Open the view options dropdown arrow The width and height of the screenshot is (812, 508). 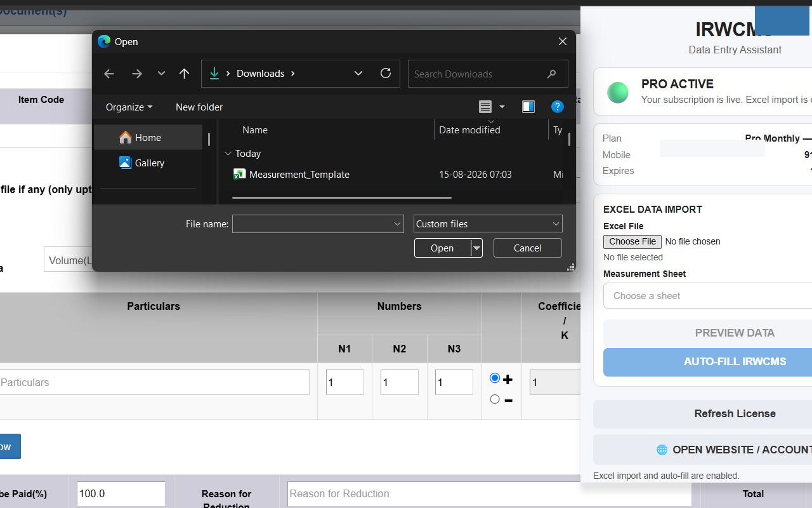click(x=502, y=107)
